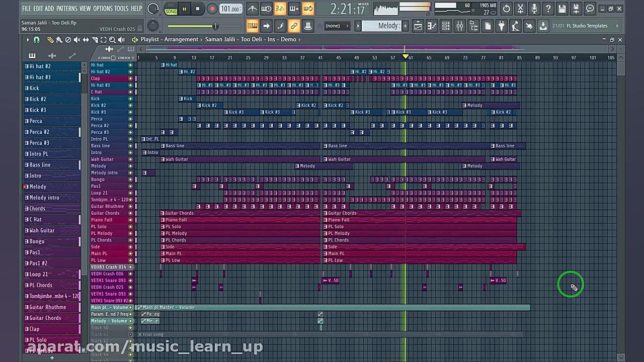644x362 pixels.
Task: Open the chat bubble icon
Action: point(590,9)
